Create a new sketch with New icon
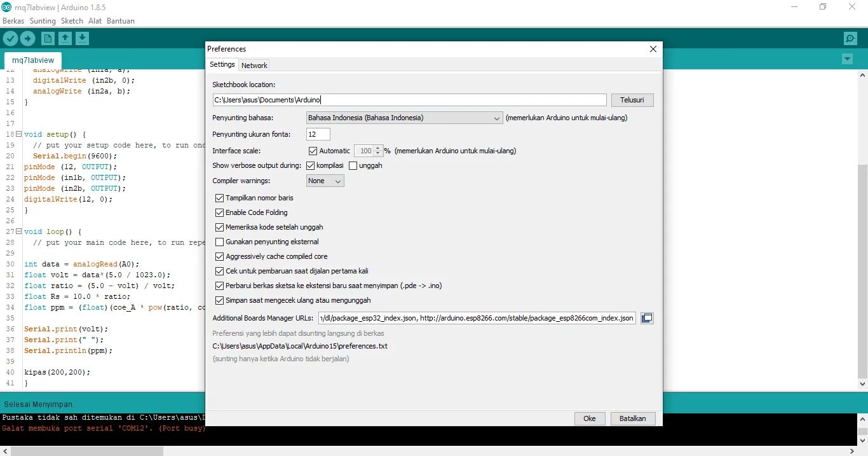868x456 pixels. (48, 39)
